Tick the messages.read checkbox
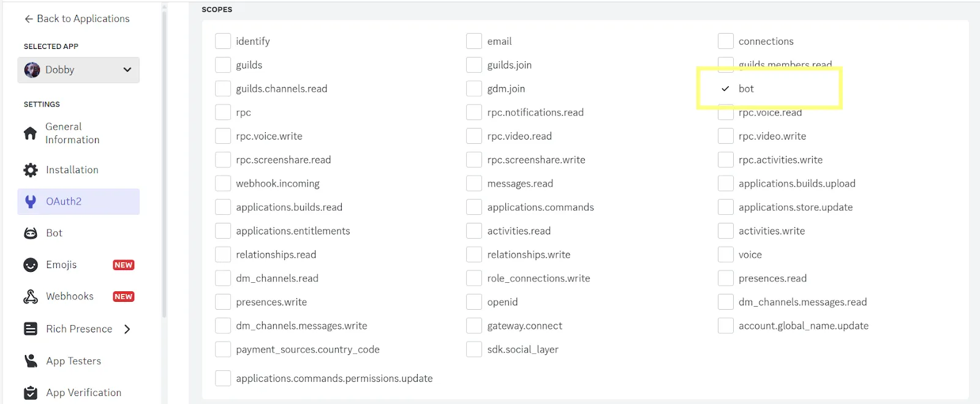The width and height of the screenshot is (980, 404). tap(474, 184)
